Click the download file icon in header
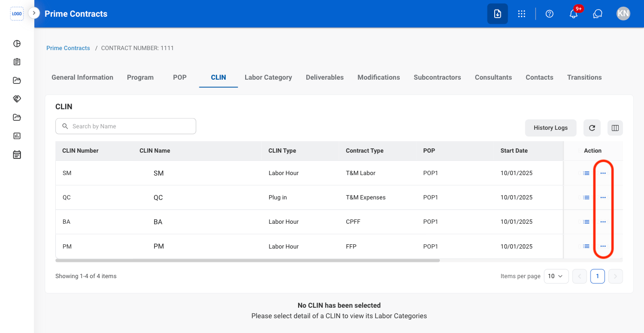 point(498,14)
